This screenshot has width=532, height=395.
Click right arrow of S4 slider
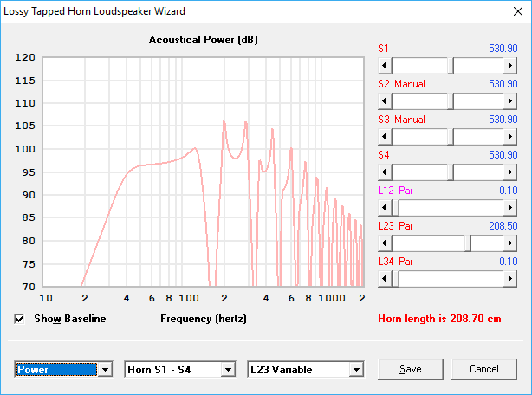510,172
